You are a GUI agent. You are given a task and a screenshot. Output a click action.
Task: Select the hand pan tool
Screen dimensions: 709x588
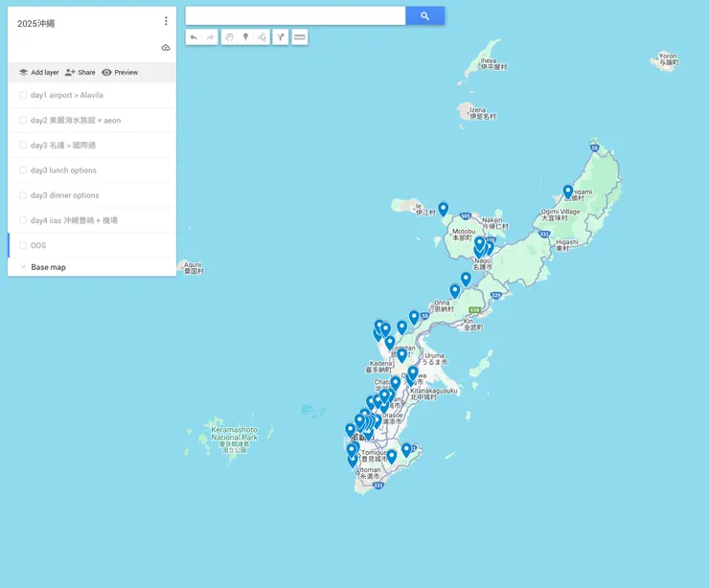coord(229,37)
